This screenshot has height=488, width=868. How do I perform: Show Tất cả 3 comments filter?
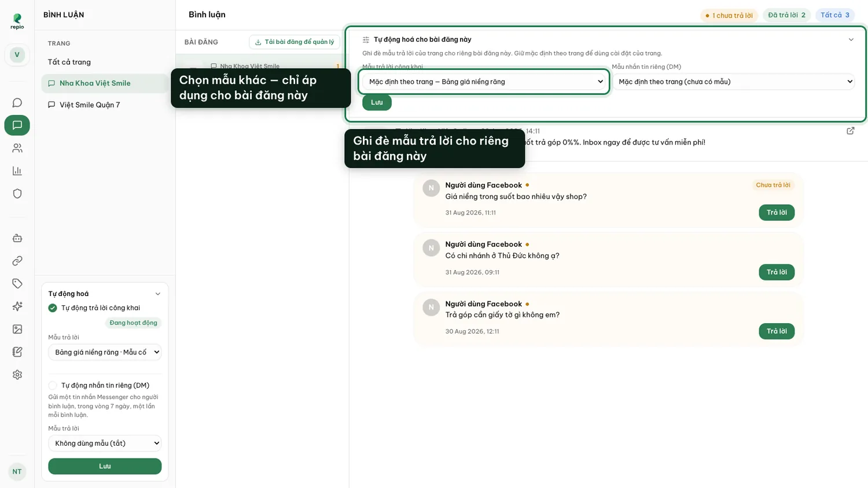(x=835, y=15)
